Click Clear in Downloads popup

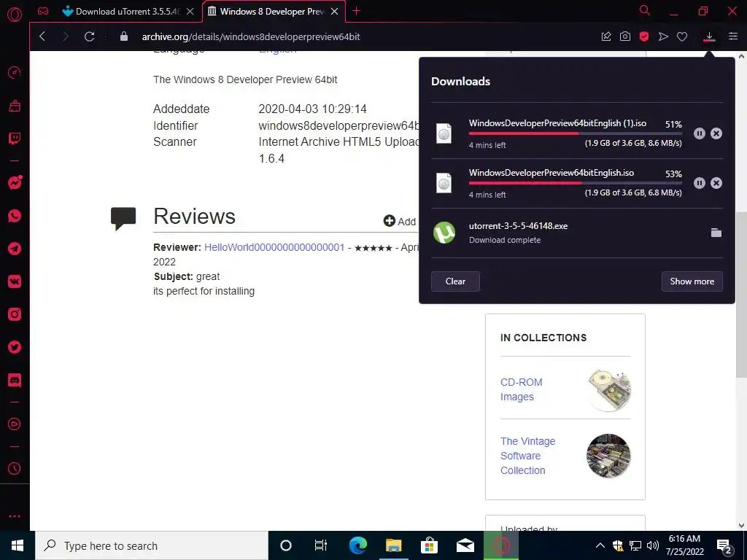coord(455,281)
